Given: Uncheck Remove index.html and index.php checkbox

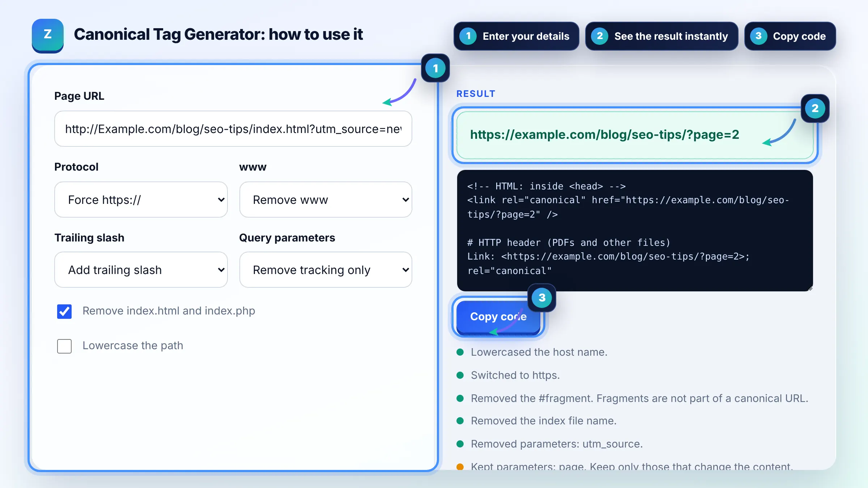Looking at the screenshot, I should point(64,311).
